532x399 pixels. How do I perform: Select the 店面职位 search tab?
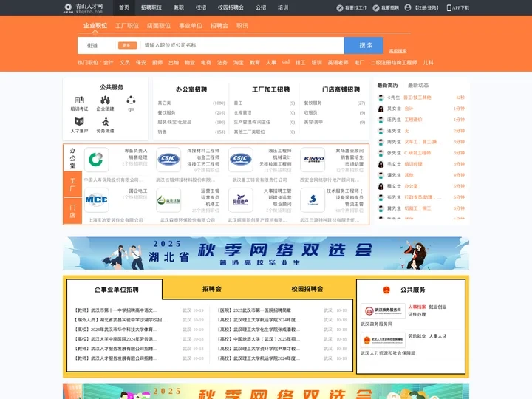coord(159,26)
